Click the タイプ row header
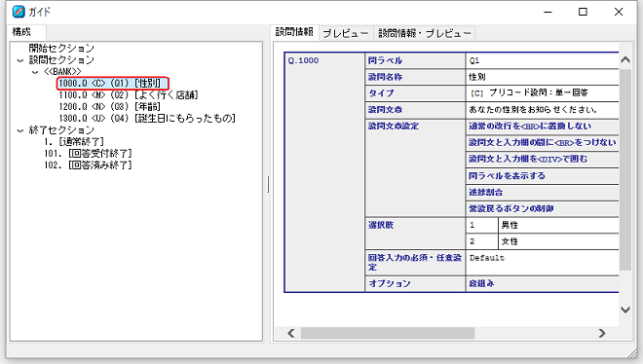The width and height of the screenshot is (643, 364). (415, 93)
